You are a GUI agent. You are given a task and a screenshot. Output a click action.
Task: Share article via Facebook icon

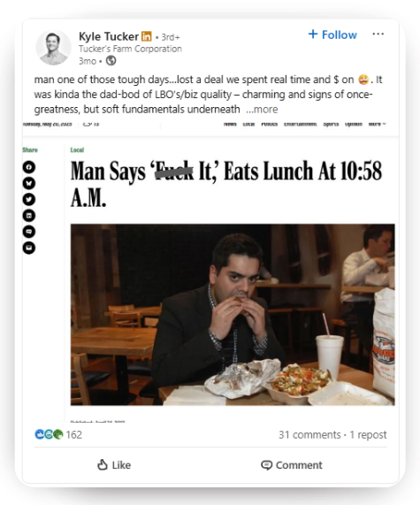pyautogui.click(x=29, y=167)
